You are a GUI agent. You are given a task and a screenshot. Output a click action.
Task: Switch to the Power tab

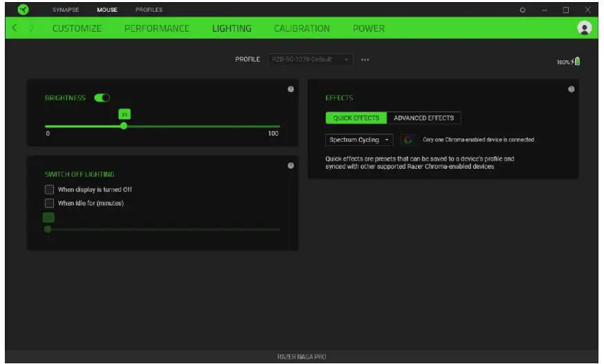click(369, 28)
